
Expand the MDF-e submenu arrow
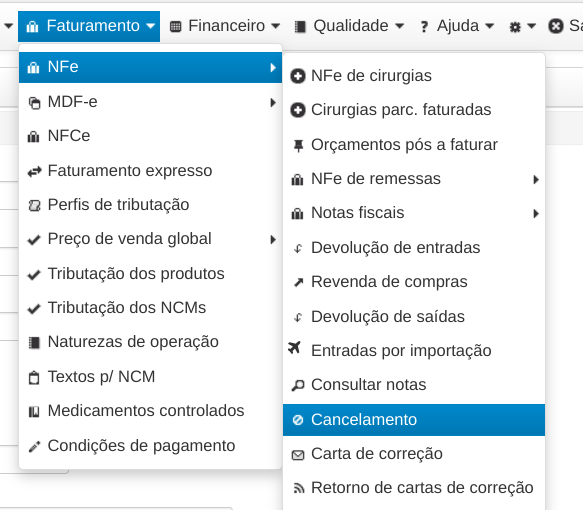(273, 103)
